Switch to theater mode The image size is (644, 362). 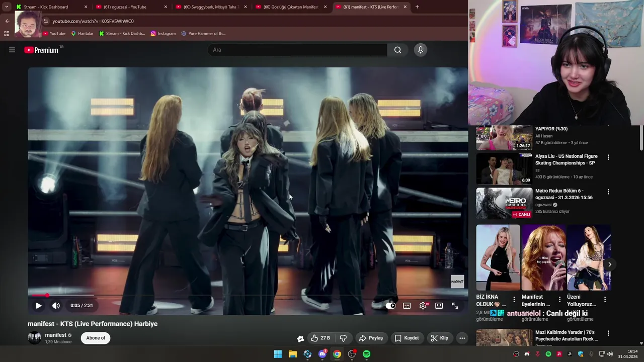click(x=439, y=305)
